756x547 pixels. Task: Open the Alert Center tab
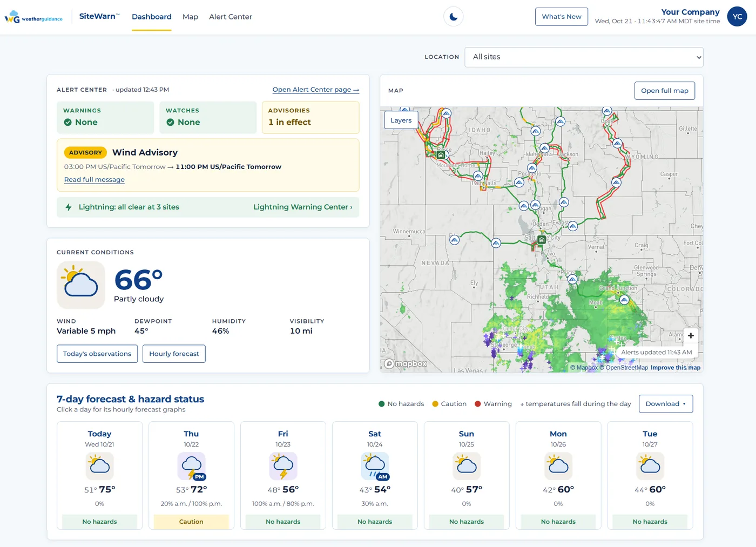pyautogui.click(x=231, y=17)
